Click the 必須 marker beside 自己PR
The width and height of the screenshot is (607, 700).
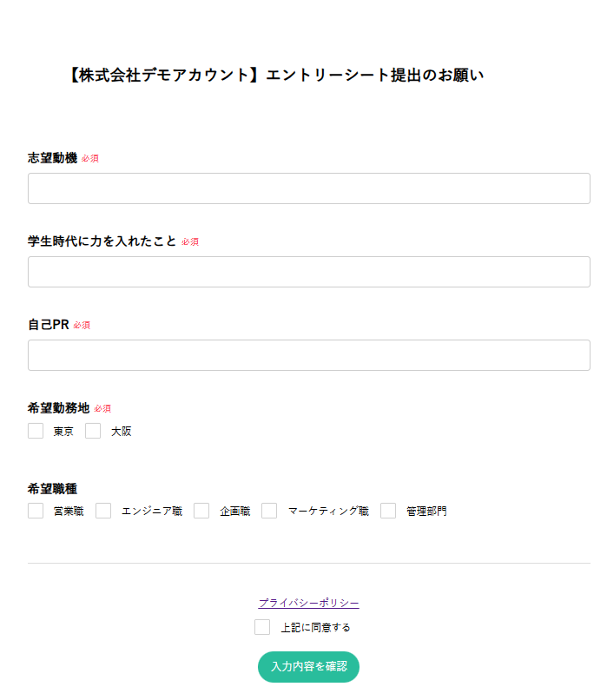pyautogui.click(x=82, y=326)
